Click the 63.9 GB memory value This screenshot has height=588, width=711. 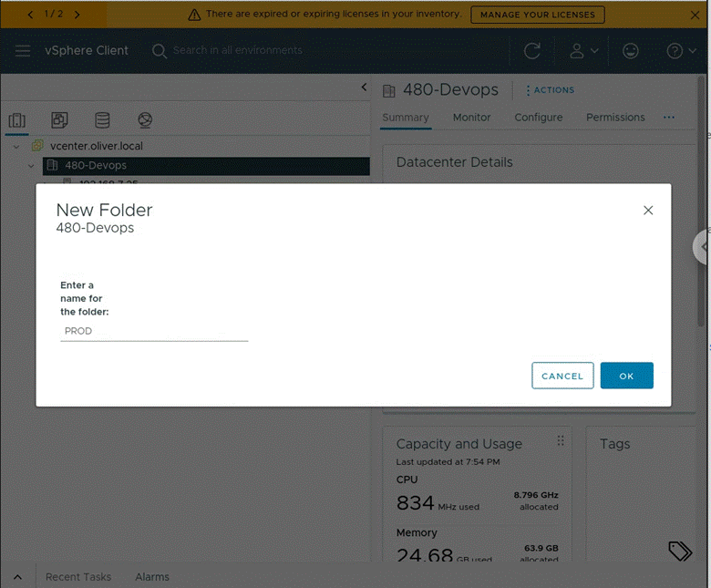541,548
